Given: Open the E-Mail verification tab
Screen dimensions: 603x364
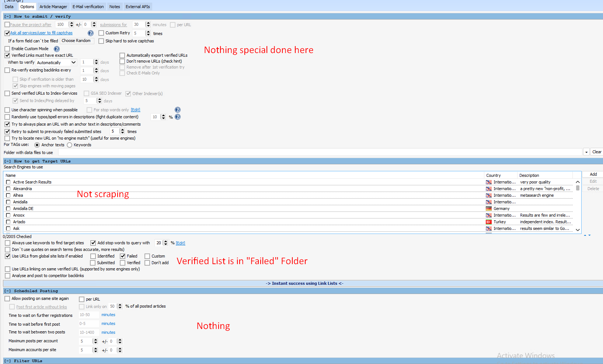Looking at the screenshot, I should pyautogui.click(x=88, y=7).
